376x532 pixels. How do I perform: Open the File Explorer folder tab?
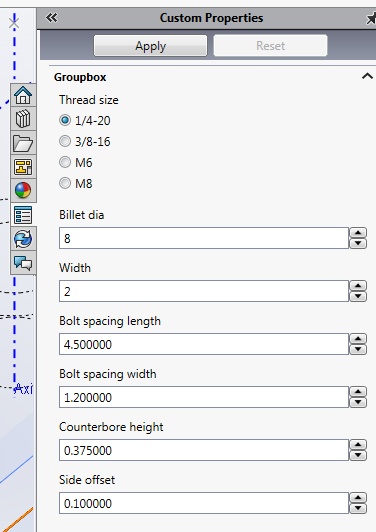tap(23, 143)
